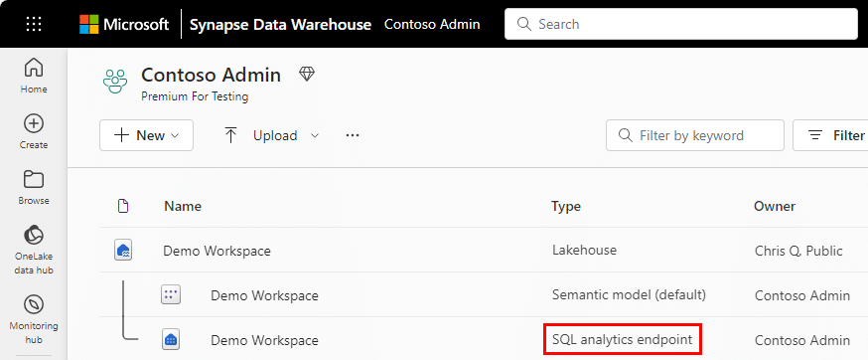Viewport: 868px width, 360px height.
Task: Sort by the Owner column header
Action: [x=775, y=206]
